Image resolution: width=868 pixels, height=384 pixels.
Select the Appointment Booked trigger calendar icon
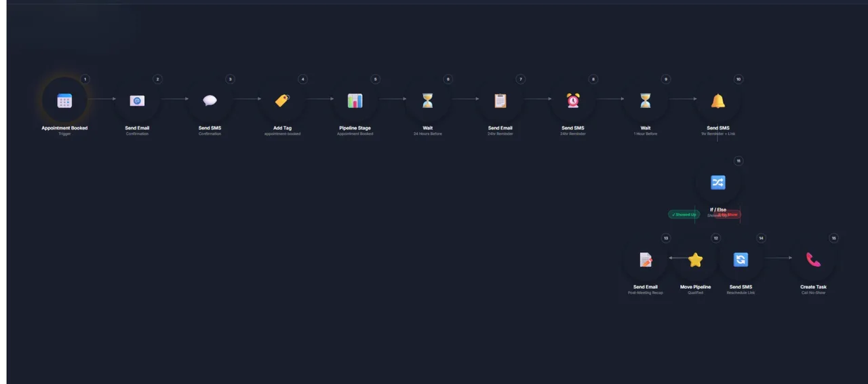coord(64,101)
